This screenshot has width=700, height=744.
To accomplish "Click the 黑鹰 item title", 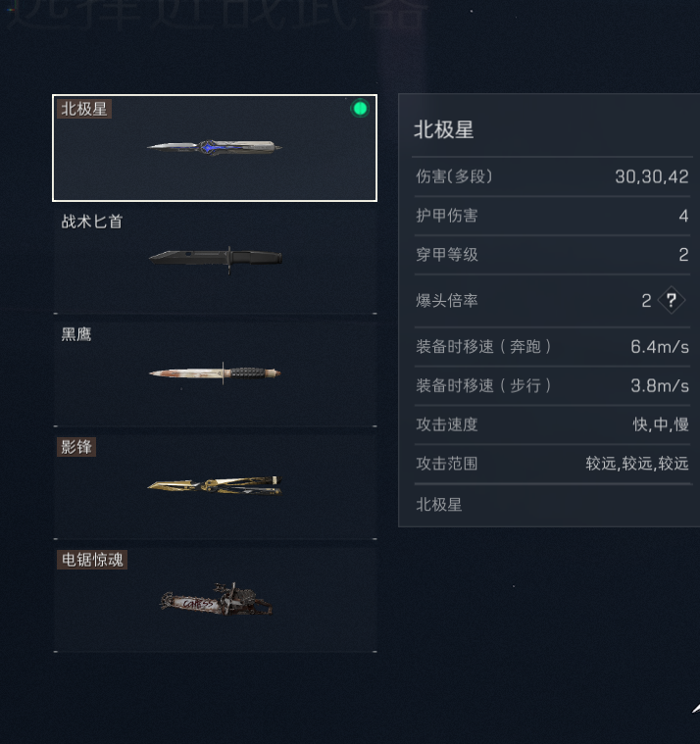I will tap(76, 334).
